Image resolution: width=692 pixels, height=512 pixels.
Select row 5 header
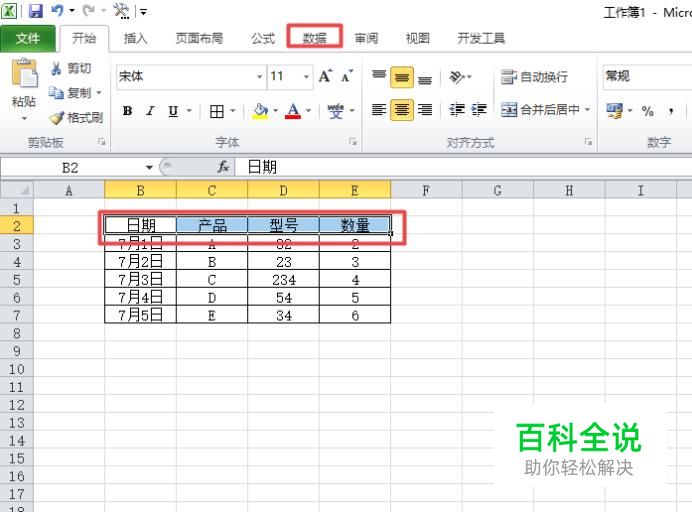[x=17, y=279]
